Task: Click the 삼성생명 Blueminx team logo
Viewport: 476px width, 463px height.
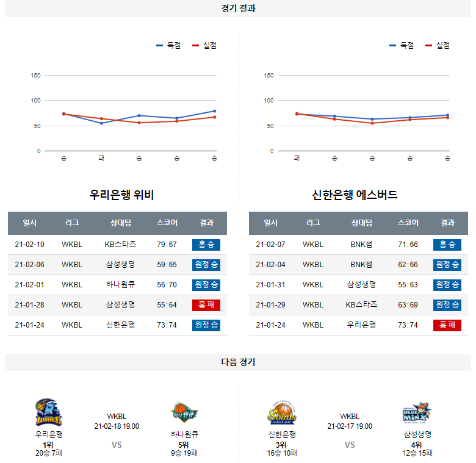Action: pos(417,413)
